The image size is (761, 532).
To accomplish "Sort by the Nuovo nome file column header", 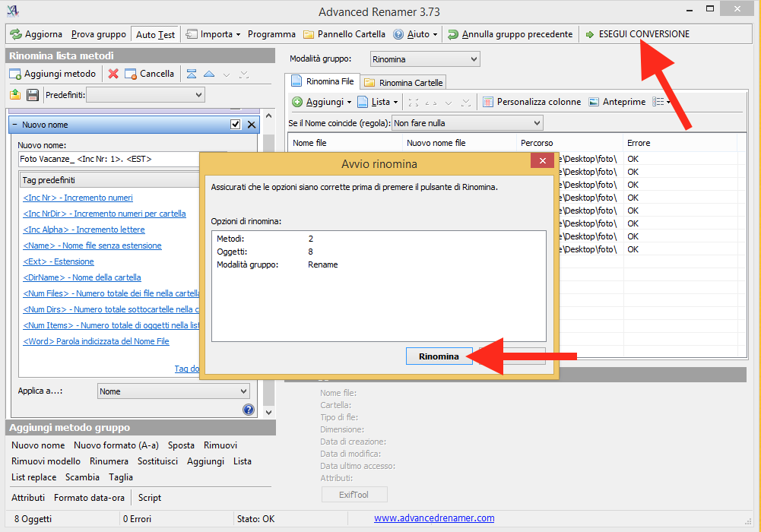I will tap(460, 143).
